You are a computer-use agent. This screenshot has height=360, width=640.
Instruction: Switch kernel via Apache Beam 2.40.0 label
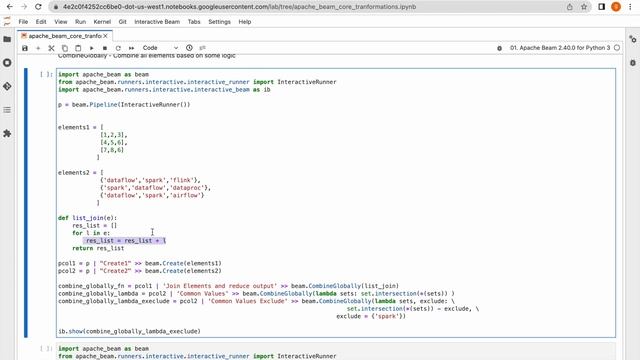pyautogui.click(x=560, y=48)
